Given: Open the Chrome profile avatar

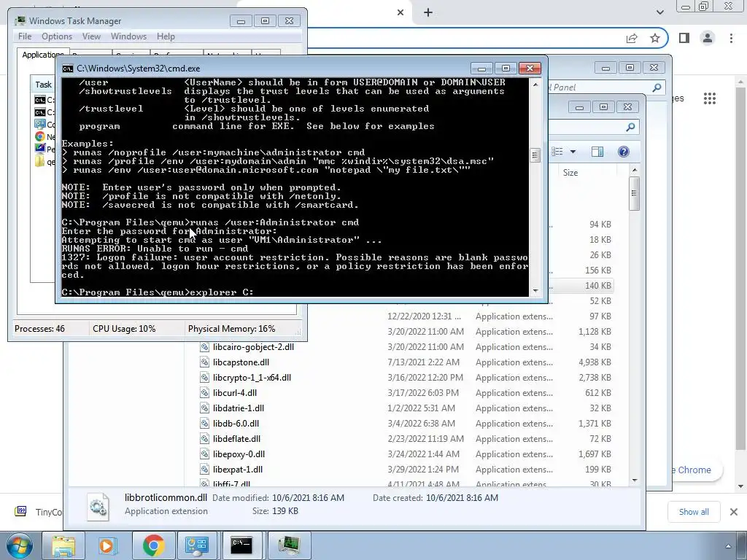Looking at the screenshot, I should 708,38.
